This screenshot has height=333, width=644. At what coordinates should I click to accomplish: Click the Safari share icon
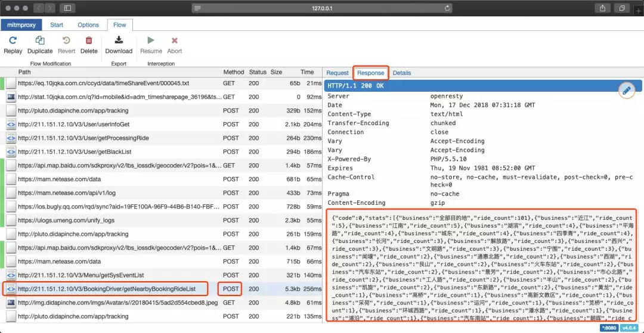pyautogui.click(x=602, y=8)
